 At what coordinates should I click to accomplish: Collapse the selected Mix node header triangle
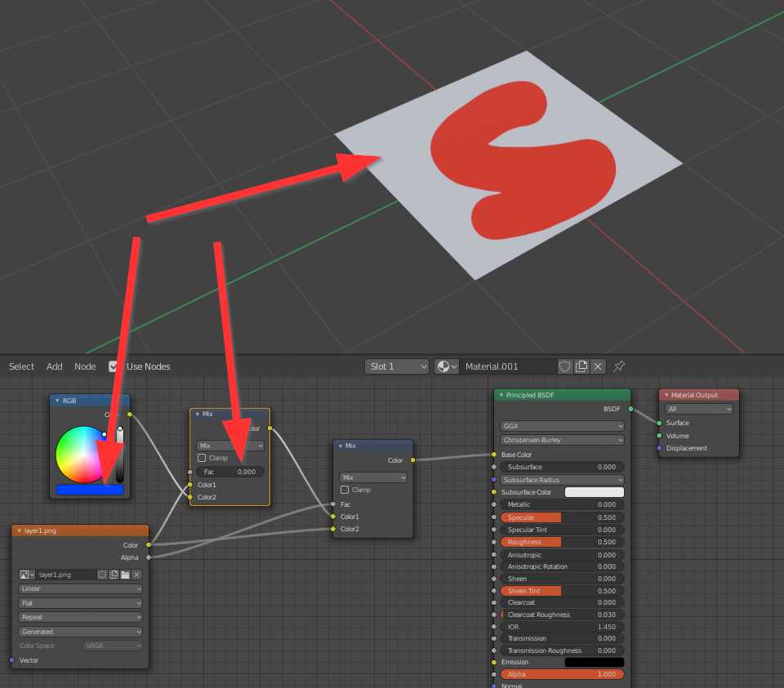tap(198, 415)
